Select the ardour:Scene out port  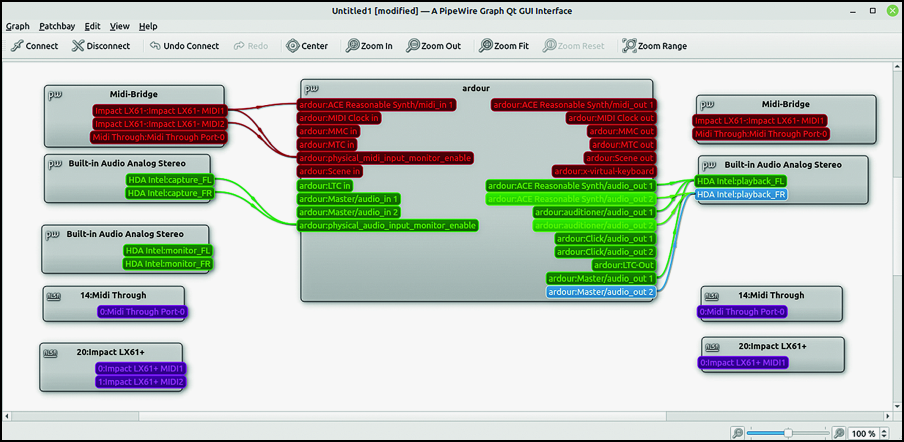(620, 158)
